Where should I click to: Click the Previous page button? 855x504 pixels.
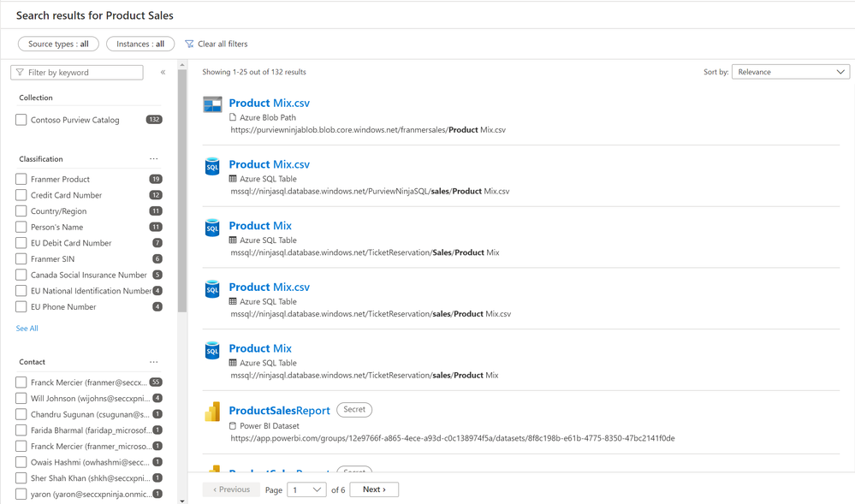pyautogui.click(x=231, y=489)
